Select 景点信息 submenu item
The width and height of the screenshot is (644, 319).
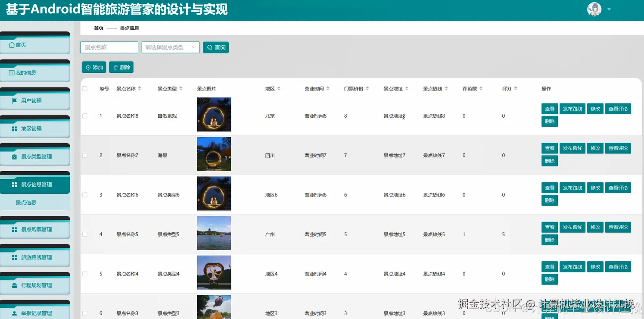(35, 203)
